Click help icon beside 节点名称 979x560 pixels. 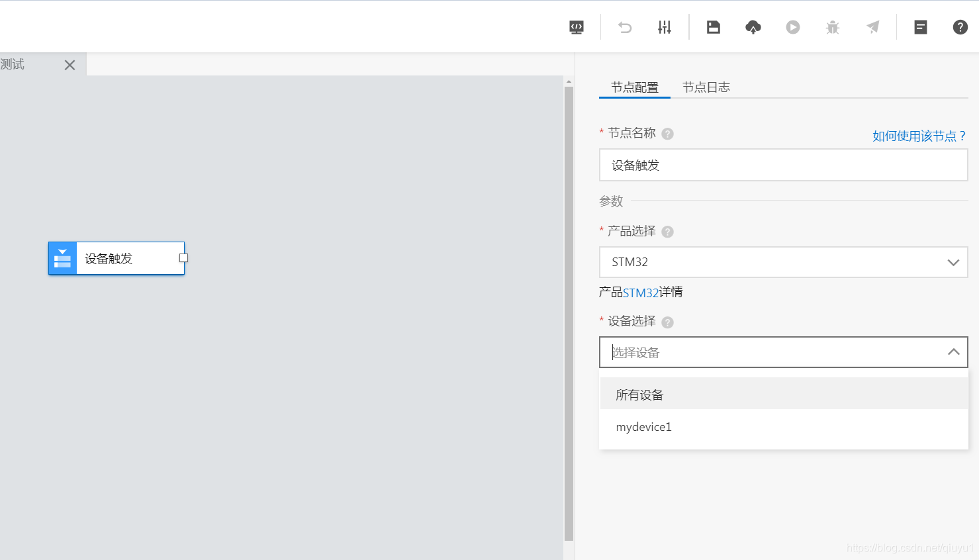coord(668,134)
